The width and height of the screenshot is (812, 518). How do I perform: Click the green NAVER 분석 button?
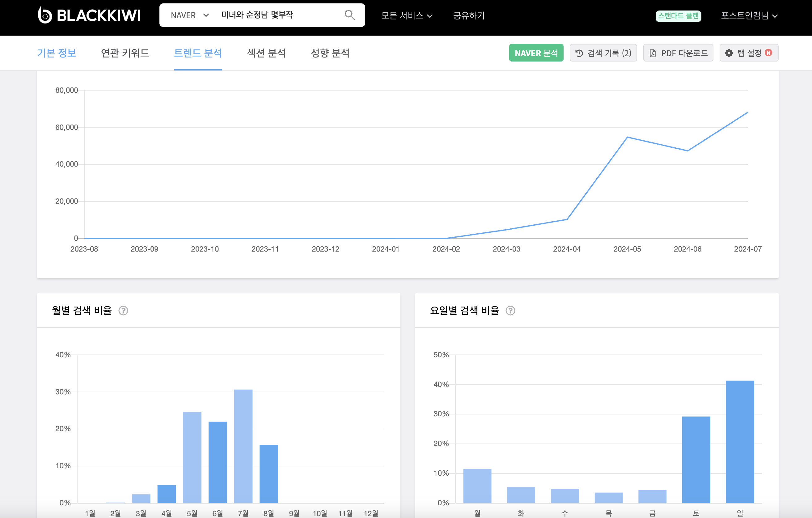click(x=536, y=53)
